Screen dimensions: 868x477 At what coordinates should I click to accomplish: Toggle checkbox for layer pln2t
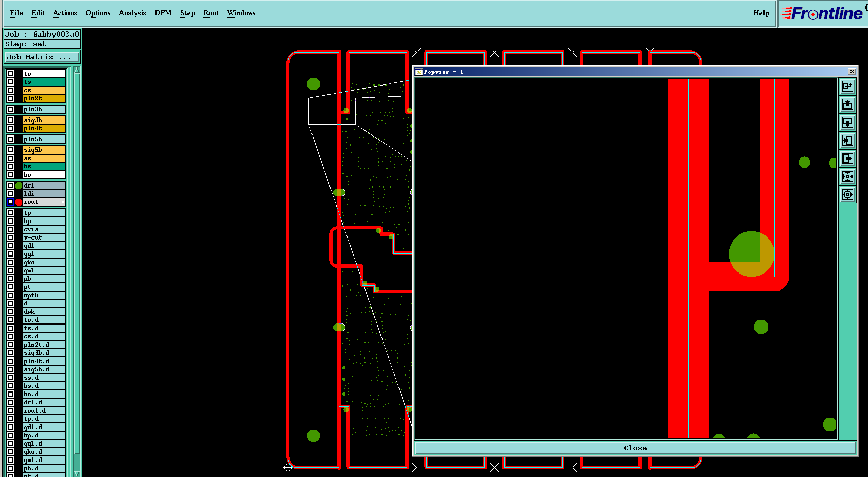(x=10, y=98)
